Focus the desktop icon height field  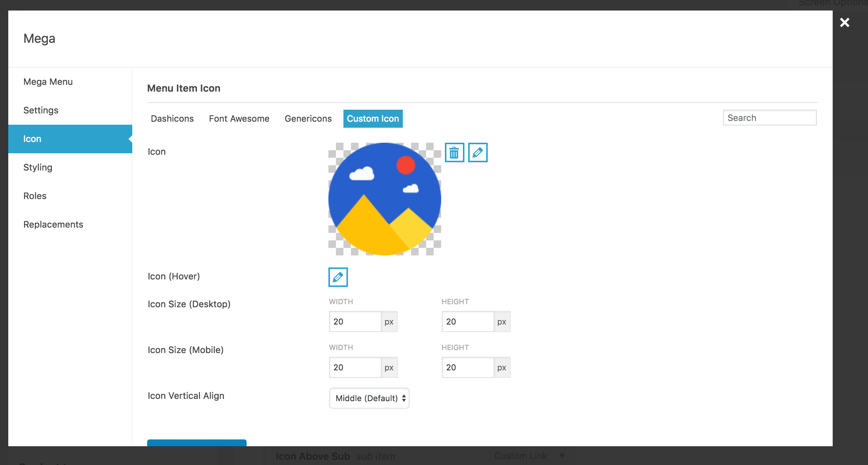point(467,322)
